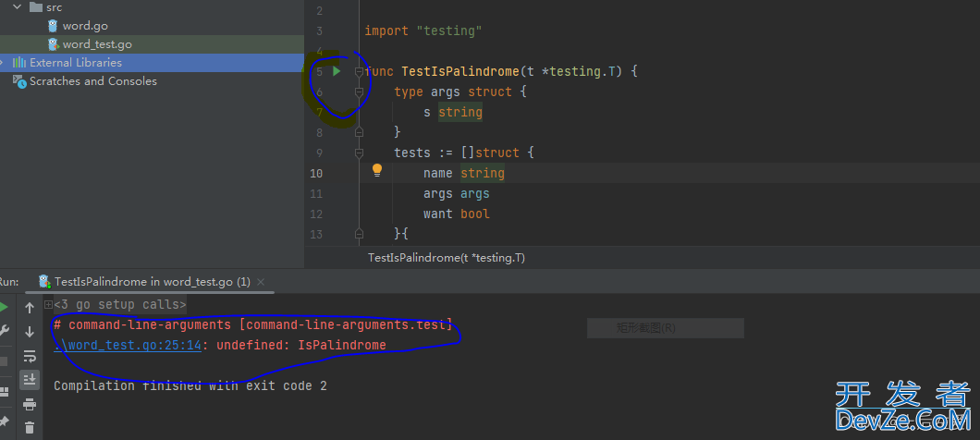Fold the TestIsPalindrome function at line 5

coord(359,71)
